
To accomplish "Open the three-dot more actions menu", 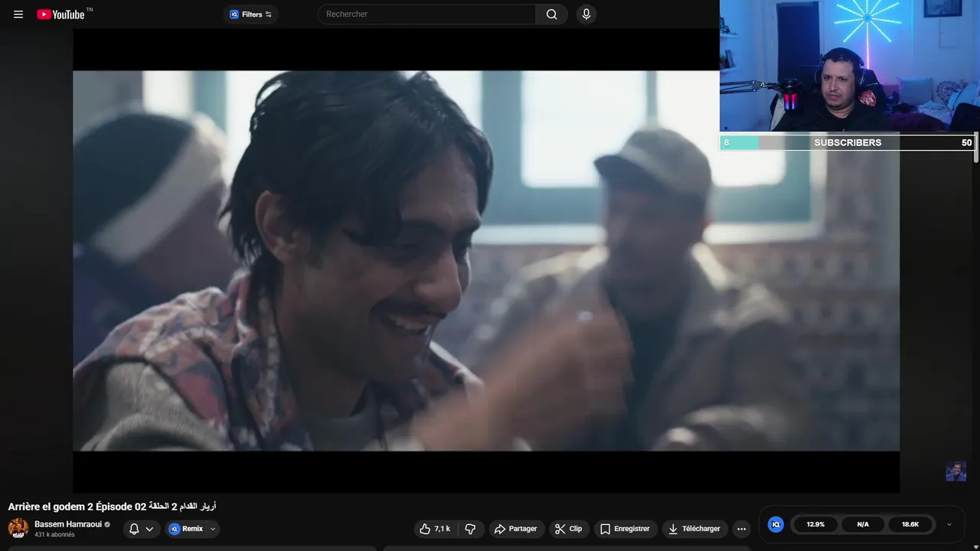I will (x=741, y=529).
